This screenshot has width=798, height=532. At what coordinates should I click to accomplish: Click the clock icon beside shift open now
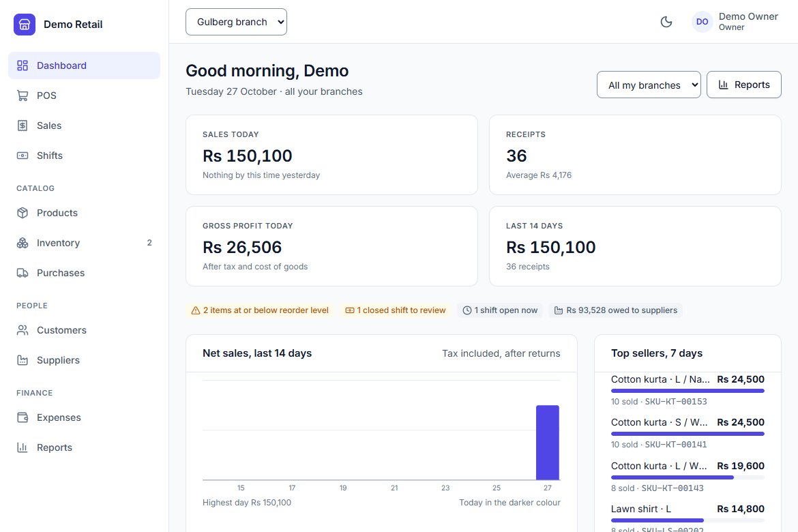(x=467, y=310)
